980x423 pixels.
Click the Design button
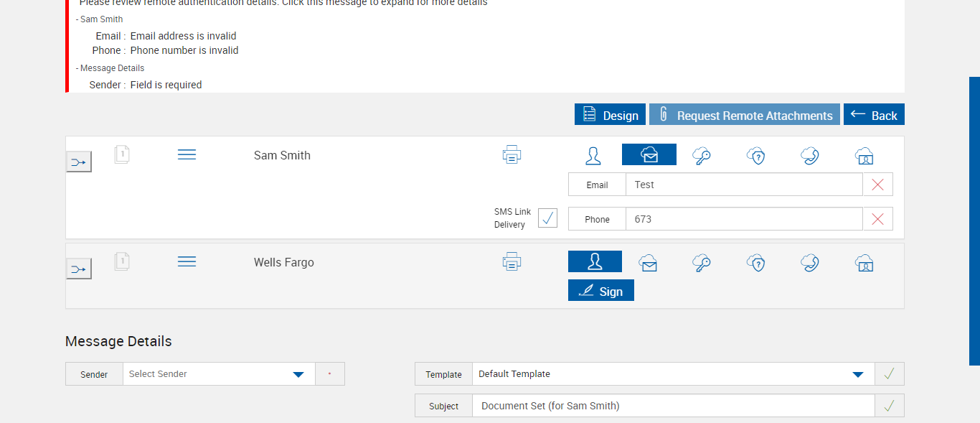[610, 115]
